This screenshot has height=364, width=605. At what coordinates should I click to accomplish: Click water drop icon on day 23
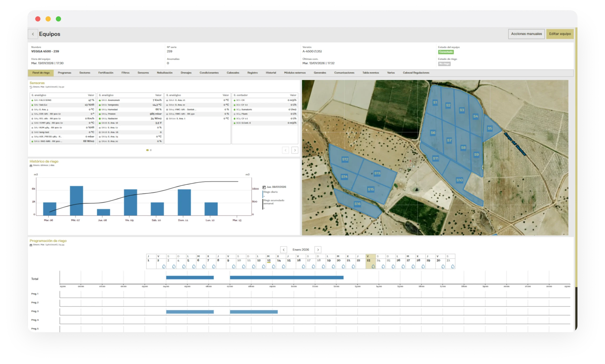click(373, 266)
